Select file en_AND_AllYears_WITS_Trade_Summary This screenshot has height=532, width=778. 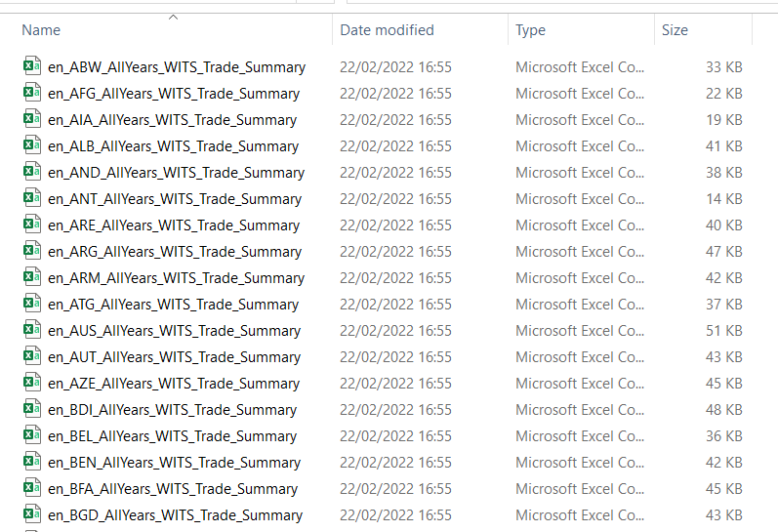(176, 173)
